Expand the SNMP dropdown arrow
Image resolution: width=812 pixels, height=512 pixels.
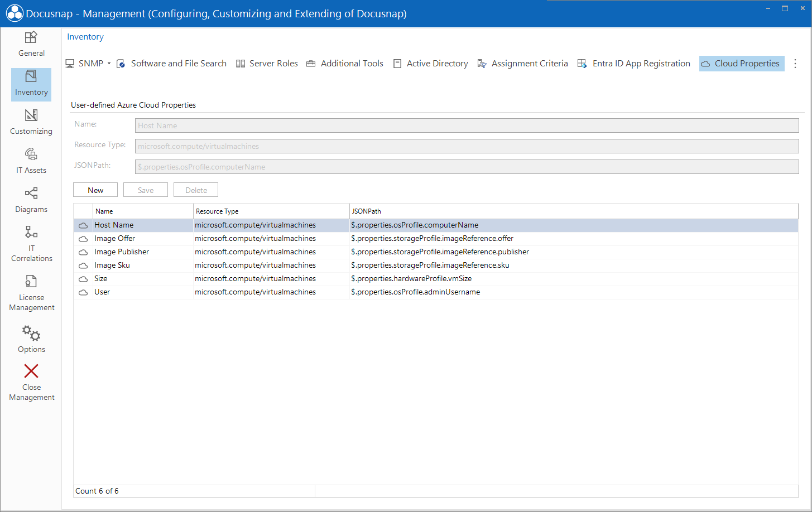pos(109,64)
